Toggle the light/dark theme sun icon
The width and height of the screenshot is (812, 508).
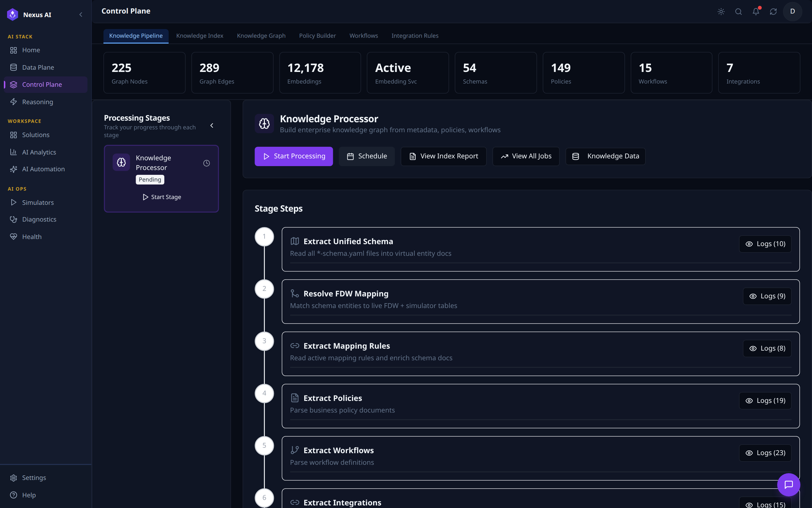721,11
